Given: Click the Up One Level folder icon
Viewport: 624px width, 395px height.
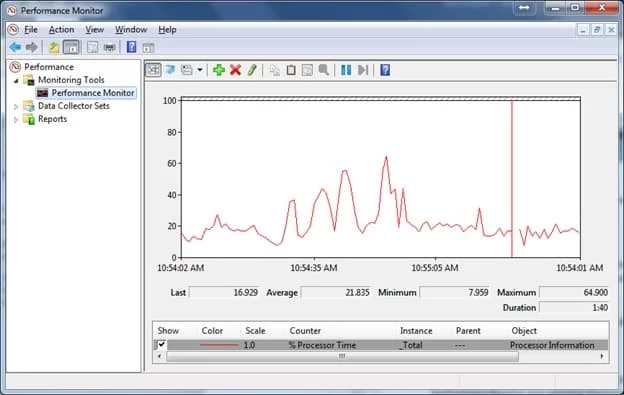Looking at the screenshot, I should click(x=54, y=48).
